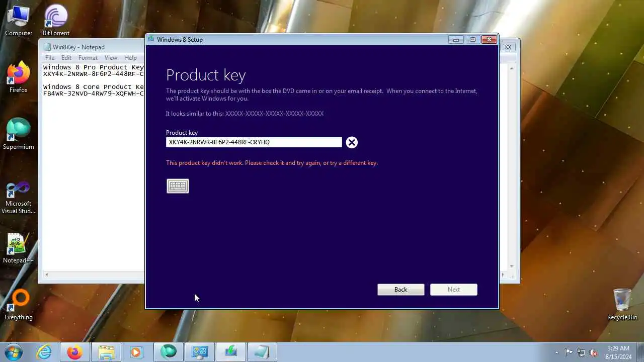
Task: Open the Computer desktop icon
Action: click(19, 20)
